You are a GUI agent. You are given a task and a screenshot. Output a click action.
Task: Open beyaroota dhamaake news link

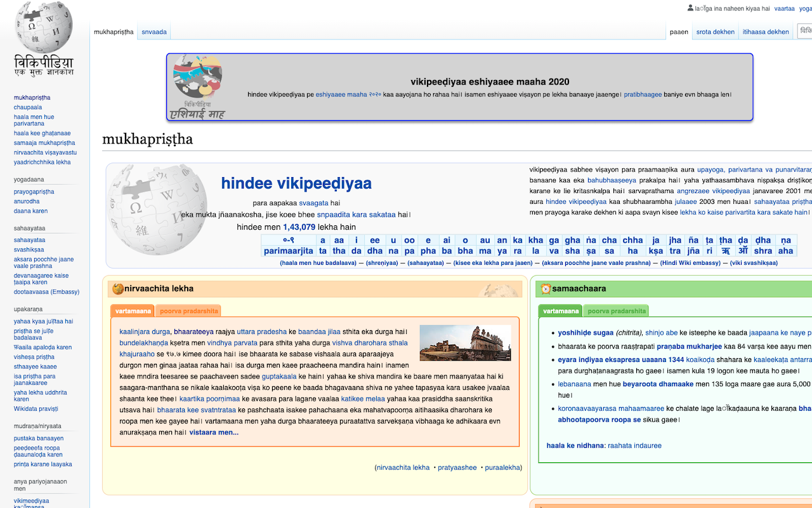click(658, 384)
